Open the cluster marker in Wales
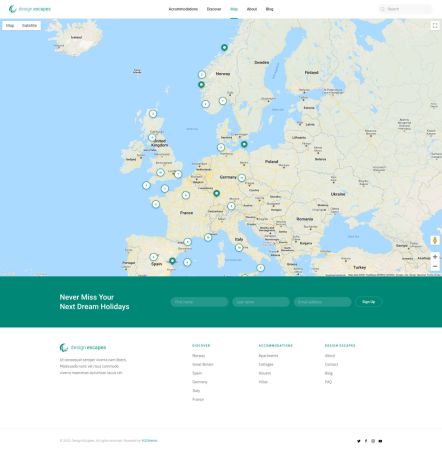This screenshot has height=453, width=442. 160,172
